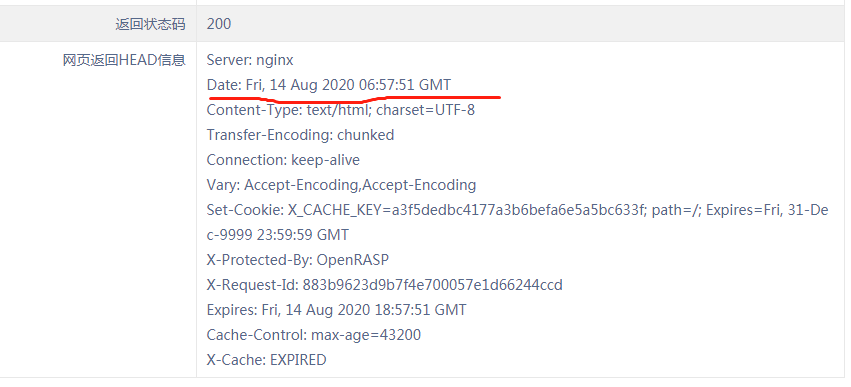
Task: Click the word nginx in Server header
Action: [x=275, y=61]
